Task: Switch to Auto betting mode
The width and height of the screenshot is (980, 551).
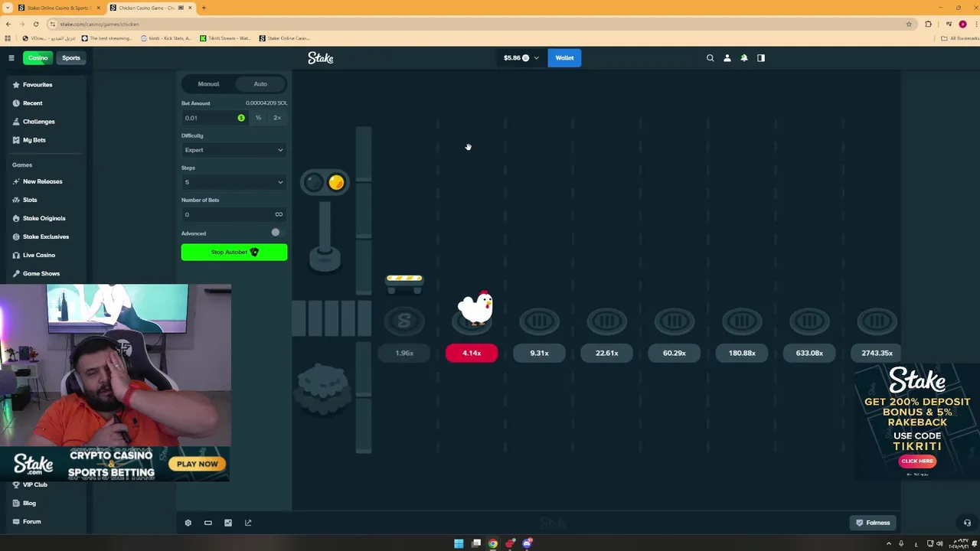Action: coord(260,84)
